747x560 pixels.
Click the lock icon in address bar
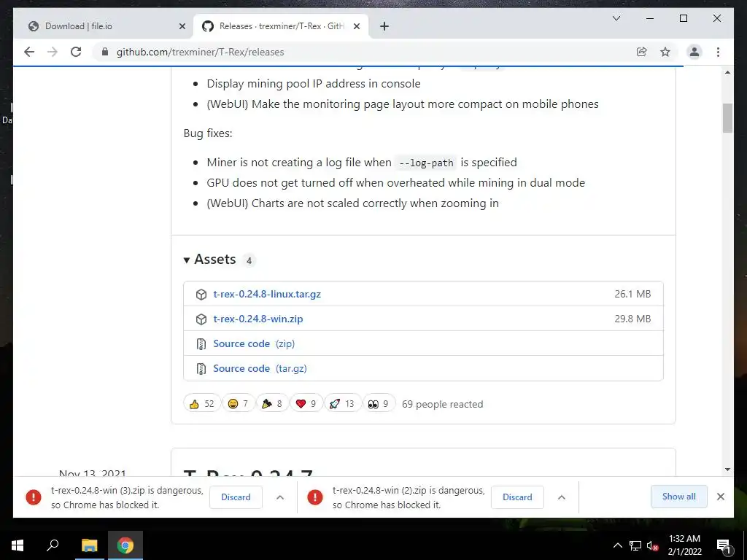(x=105, y=52)
